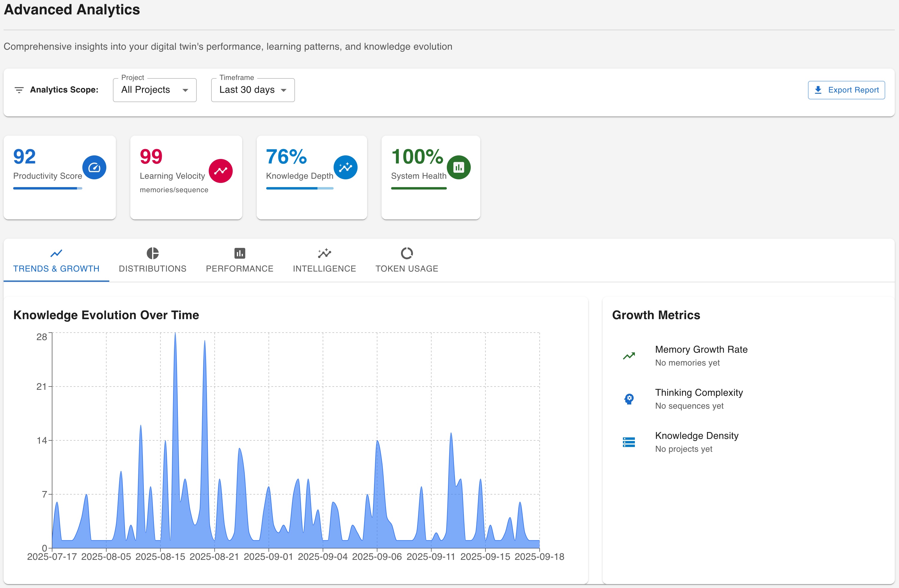Open the Performance tab
Screen dimensions: 899x588
[x=240, y=260]
